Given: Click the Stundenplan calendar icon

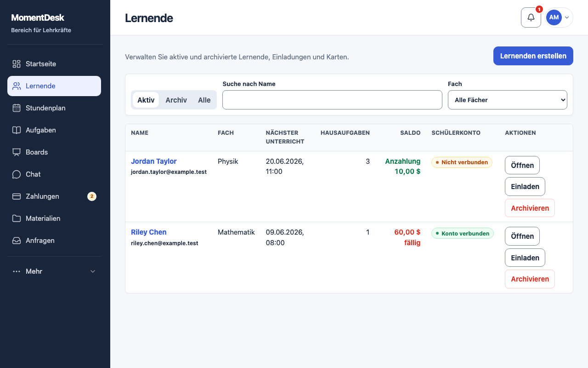Looking at the screenshot, I should 17,108.
